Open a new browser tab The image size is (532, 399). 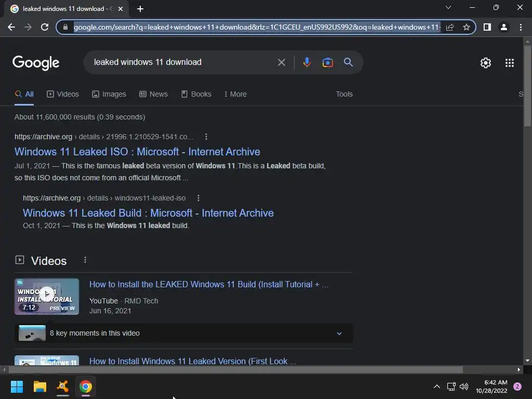[140, 9]
